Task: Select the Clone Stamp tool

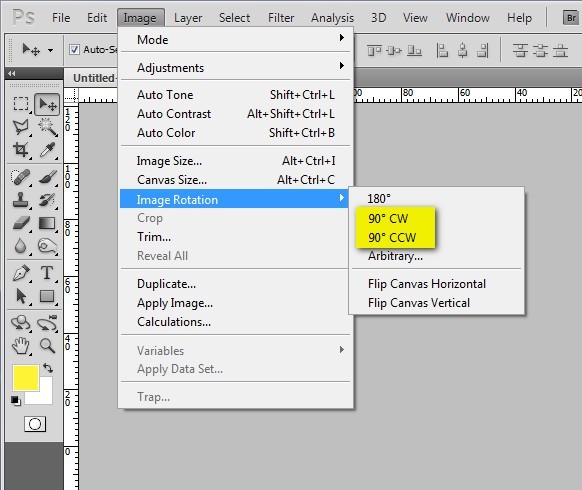Action: (21, 200)
